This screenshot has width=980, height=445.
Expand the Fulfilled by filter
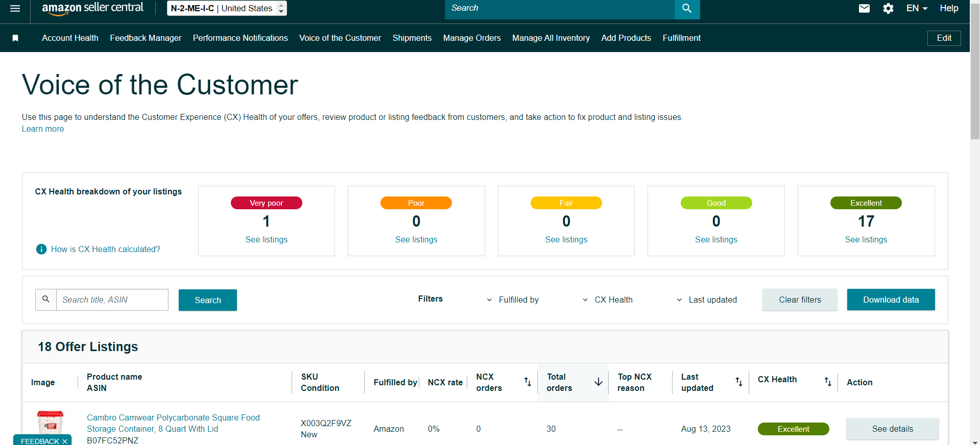[513, 300]
